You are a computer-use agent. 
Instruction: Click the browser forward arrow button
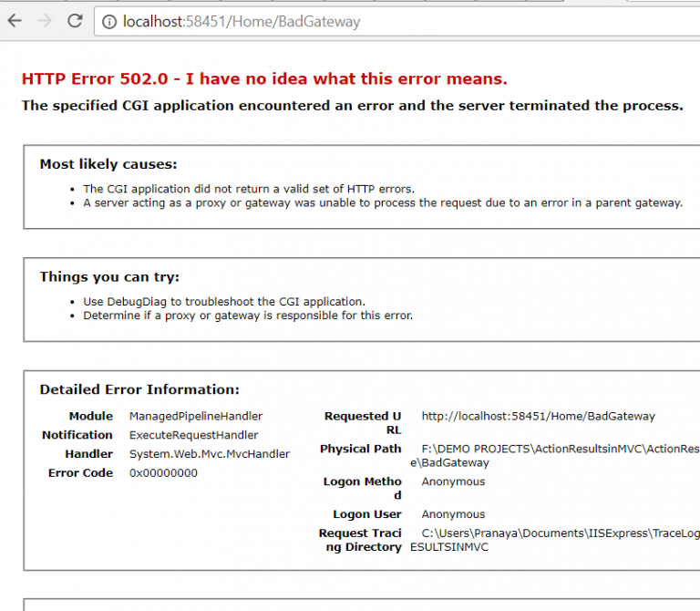click(x=45, y=21)
